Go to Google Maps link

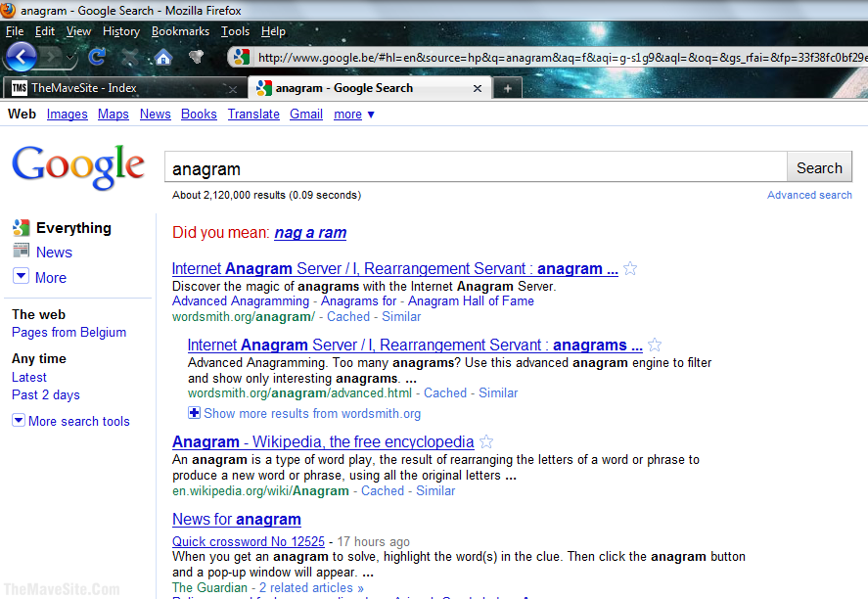(x=113, y=115)
